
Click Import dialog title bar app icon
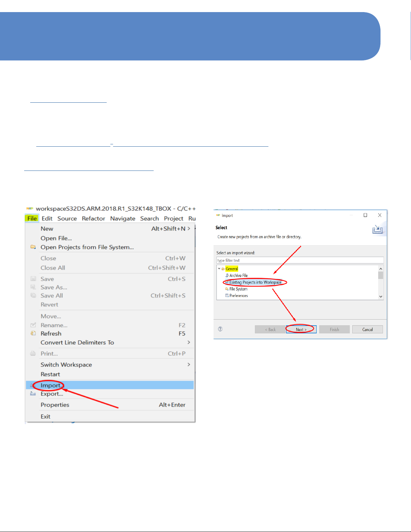[x=218, y=215]
